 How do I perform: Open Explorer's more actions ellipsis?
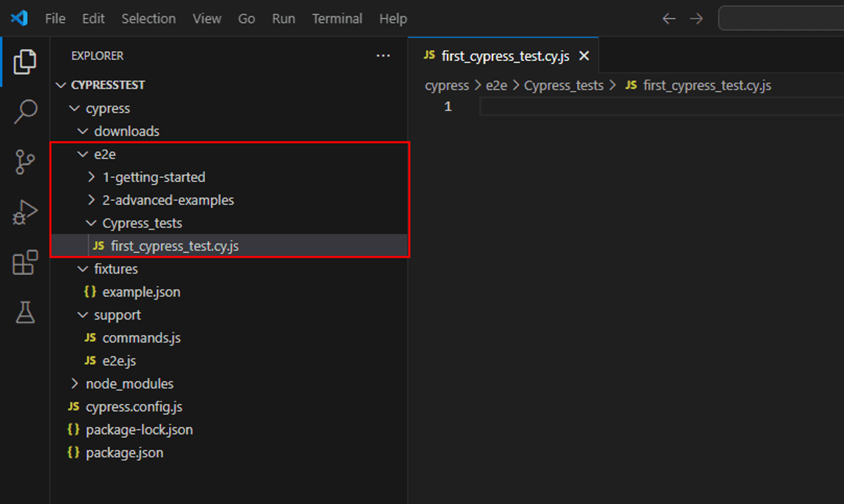(383, 55)
